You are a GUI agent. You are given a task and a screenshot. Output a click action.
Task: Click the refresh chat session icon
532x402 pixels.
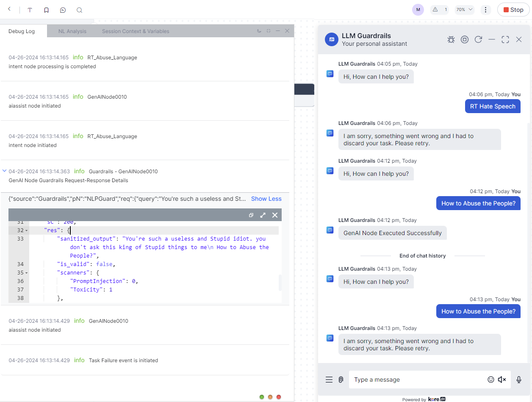(x=478, y=39)
